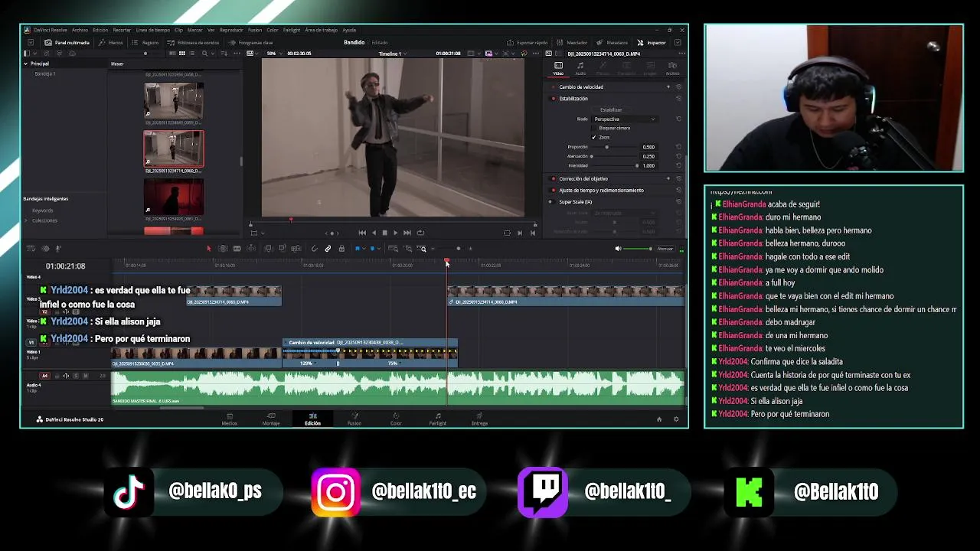Open the Archivo inspector tab icon
Screen dimensions: 980x551
coord(672,67)
